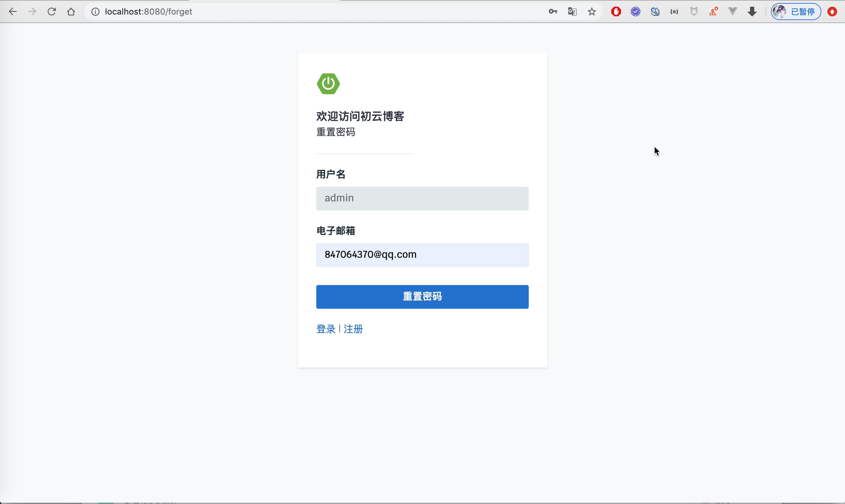The width and height of the screenshot is (845, 504).
Task: Open the 登录 login link
Action: pos(326,329)
